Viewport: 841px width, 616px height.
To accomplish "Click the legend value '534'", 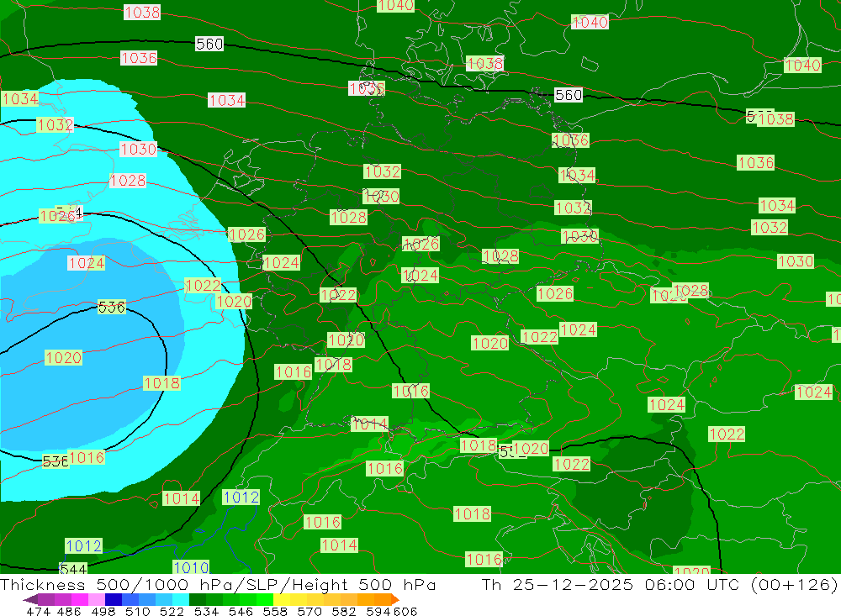I will [205, 611].
